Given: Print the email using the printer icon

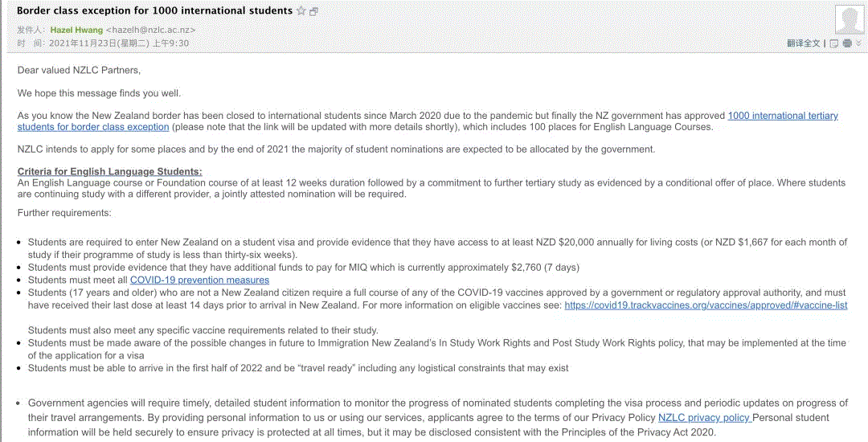Looking at the screenshot, I should (x=847, y=43).
